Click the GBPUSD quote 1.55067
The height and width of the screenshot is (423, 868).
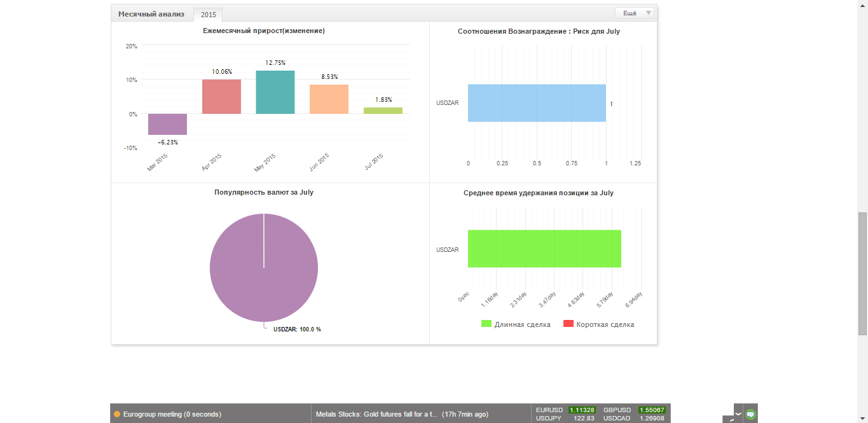[652, 410]
